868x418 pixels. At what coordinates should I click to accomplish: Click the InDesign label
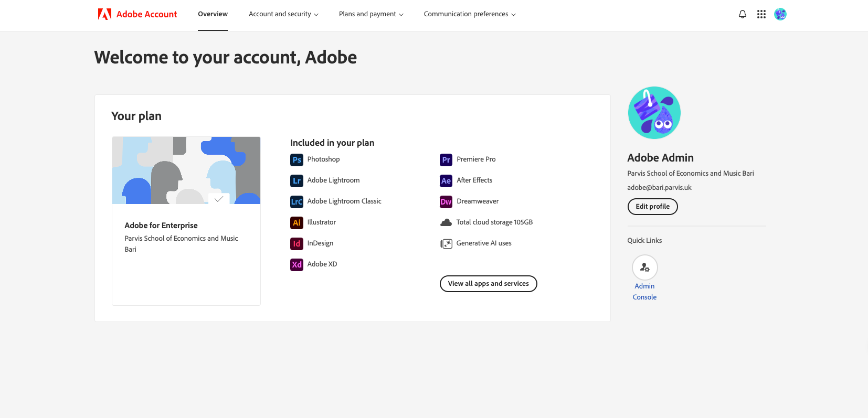[x=320, y=243]
